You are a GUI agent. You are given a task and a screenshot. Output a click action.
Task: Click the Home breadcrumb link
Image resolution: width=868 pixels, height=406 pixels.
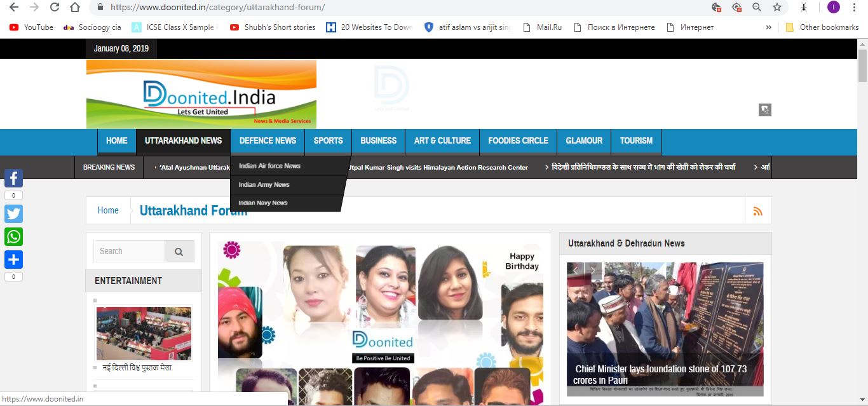click(108, 210)
